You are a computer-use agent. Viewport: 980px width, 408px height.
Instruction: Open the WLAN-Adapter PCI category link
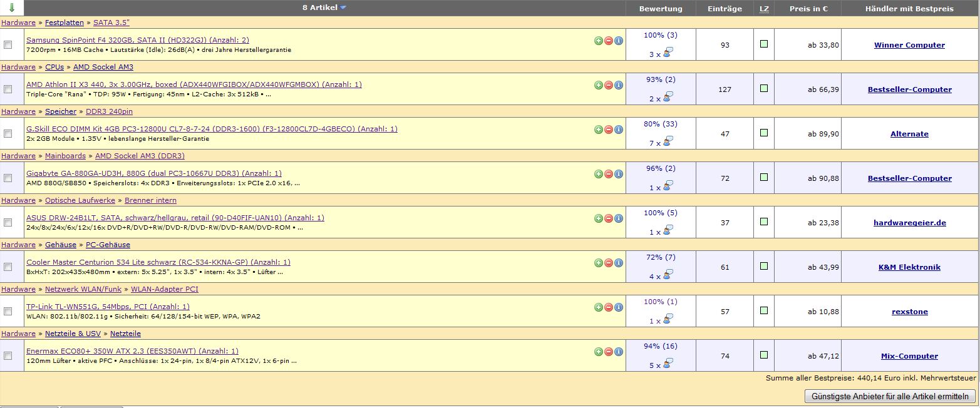click(x=165, y=289)
